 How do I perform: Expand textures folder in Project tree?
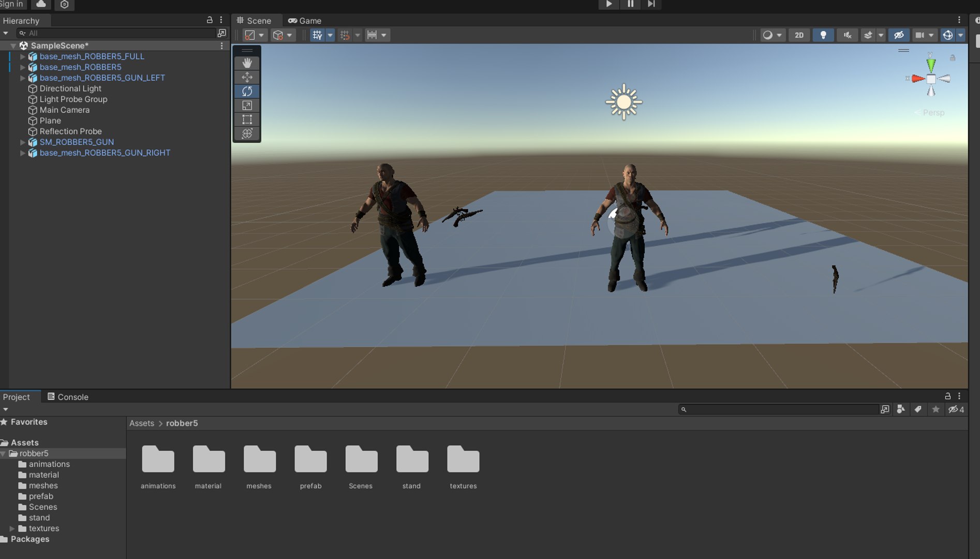(12, 528)
